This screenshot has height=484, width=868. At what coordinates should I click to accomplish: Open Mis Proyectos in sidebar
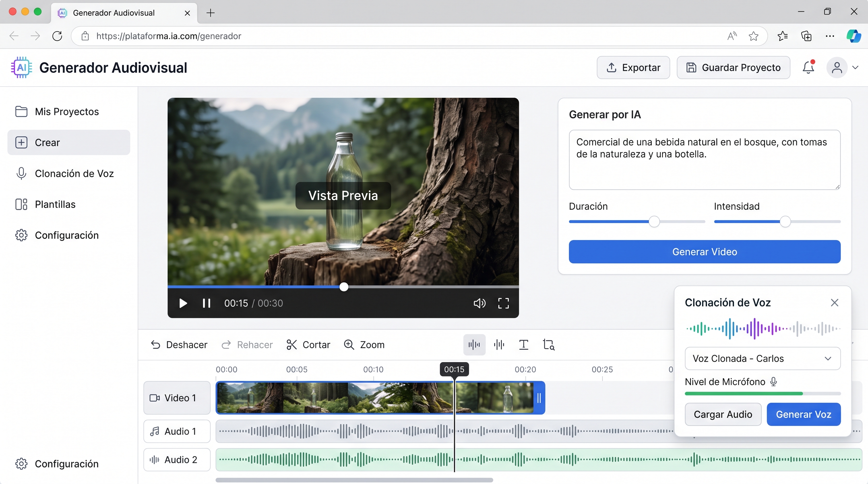(x=69, y=112)
